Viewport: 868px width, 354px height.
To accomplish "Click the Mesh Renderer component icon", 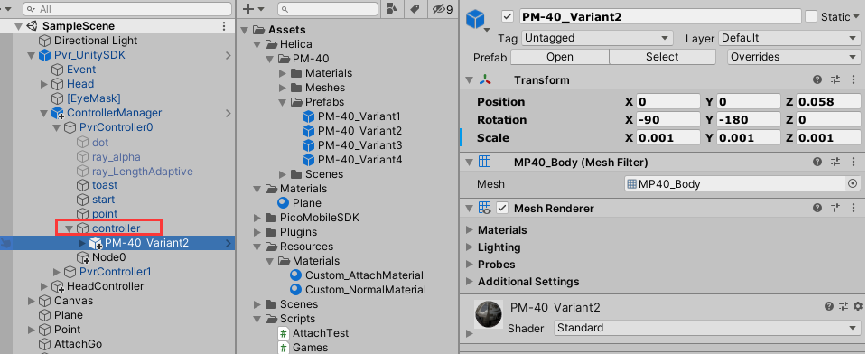I will [x=484, y=208].
